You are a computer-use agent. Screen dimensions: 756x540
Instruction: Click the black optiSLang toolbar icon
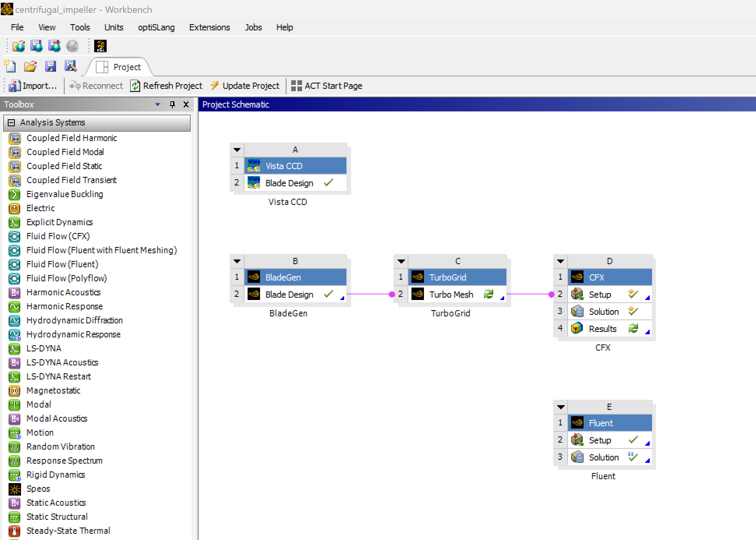(x=100, y=46)
